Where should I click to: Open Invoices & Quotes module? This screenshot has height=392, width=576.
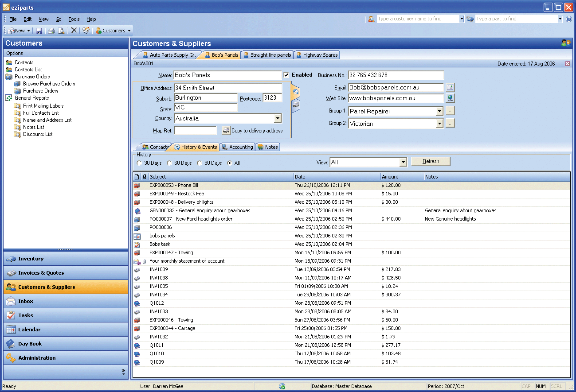point(66,273)
